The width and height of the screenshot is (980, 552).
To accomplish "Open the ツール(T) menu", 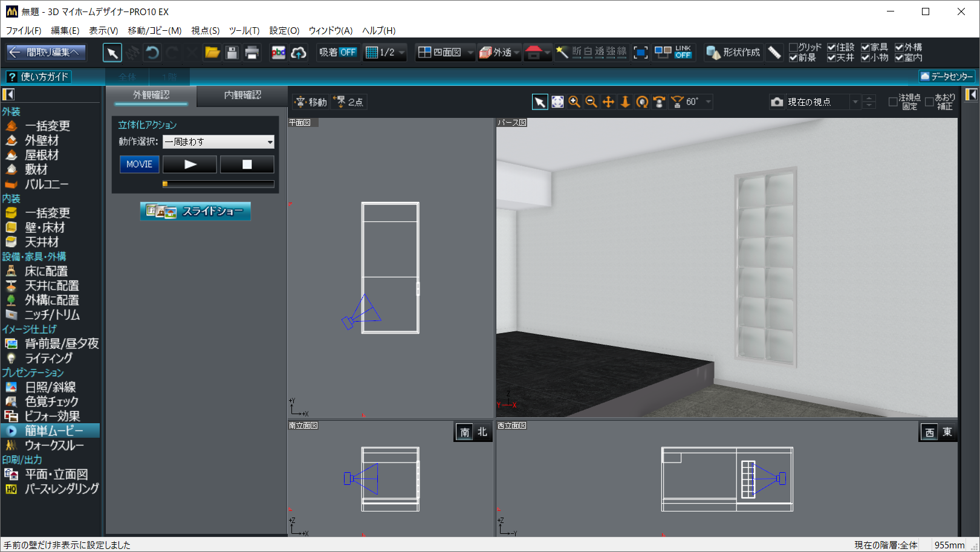I will (x=244, y=30).
